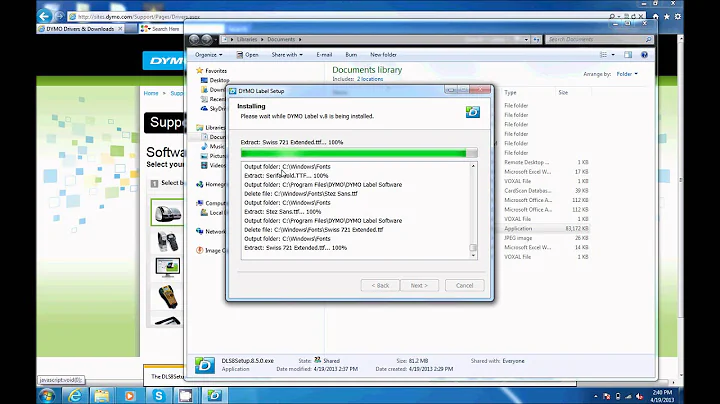Select handheld label maker thumbnail
This screenshot has width=720, height=404.
coord(167,241)
